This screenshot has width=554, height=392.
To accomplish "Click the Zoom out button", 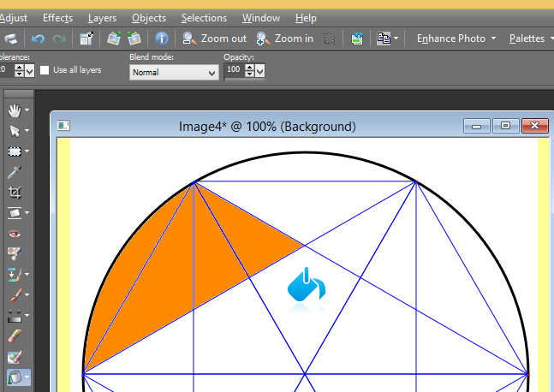I will pyautogui.click(x=214, y=39).
